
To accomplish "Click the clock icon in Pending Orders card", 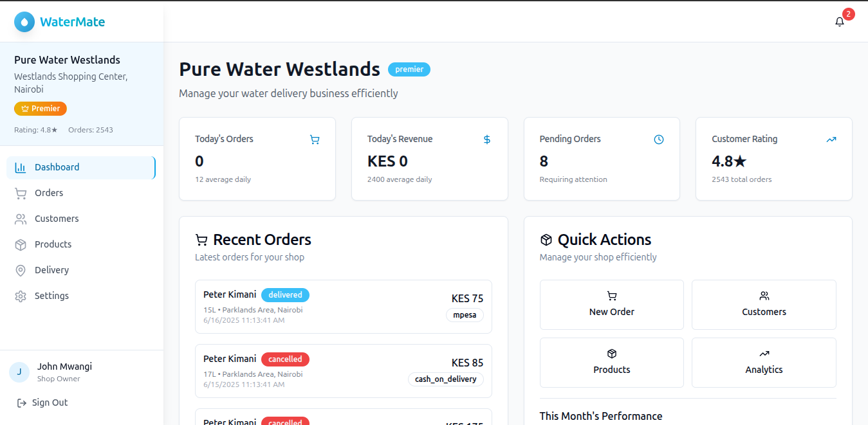I will click(659, 140).
